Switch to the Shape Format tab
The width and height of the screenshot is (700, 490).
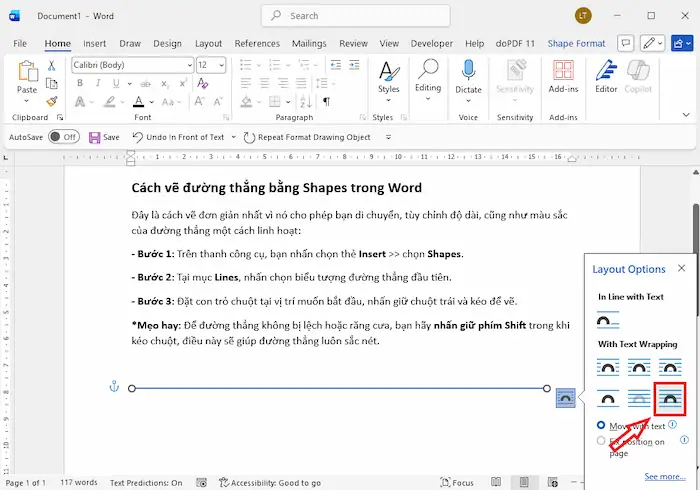[x=576, y=44]
